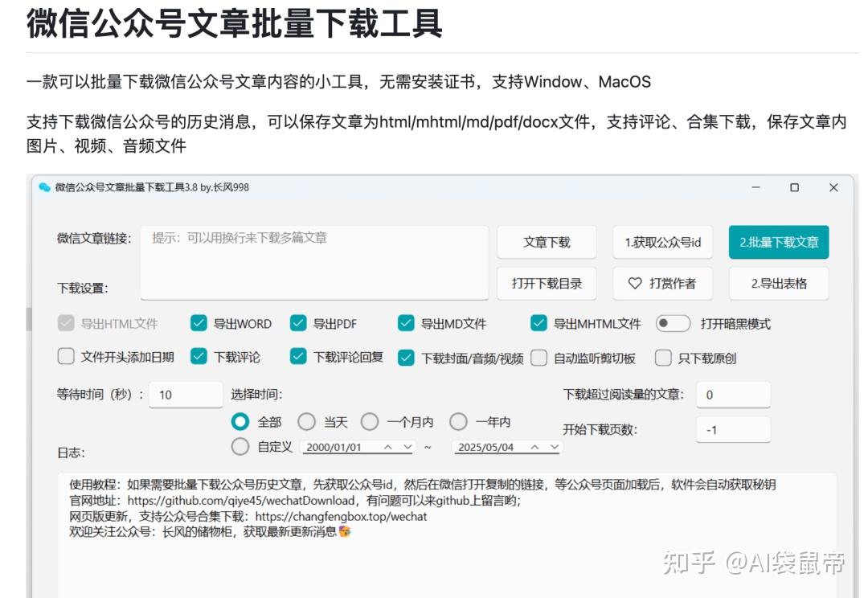The width and height of the screenshot is (868, 598).
Task: Click the 使用教程 line in the log
Action: point(423,485)
